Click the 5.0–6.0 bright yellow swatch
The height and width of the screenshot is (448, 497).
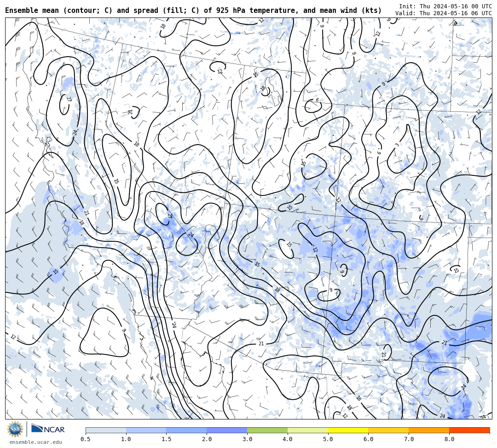tap(348, 430)
